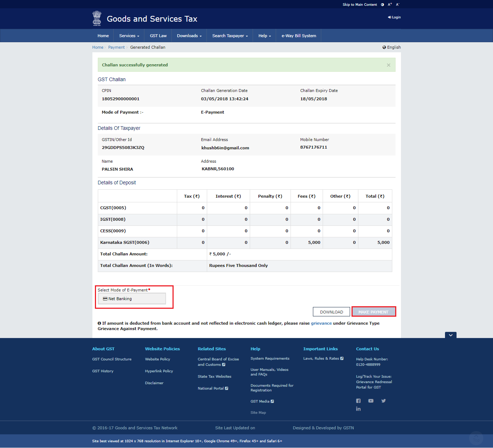This screenshot has width=493, height=448.
Task: Dismiss the challan success alert
Action: (388, 65)
